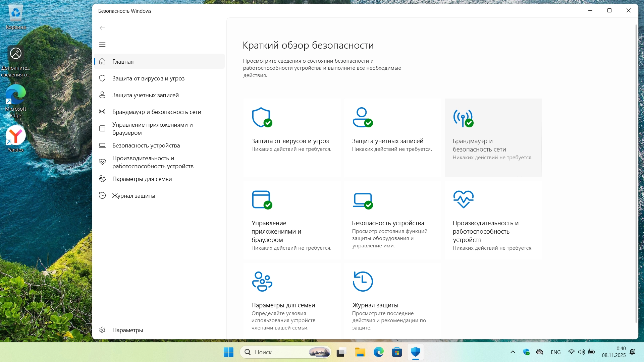
Task: Open protection history clock icon tile
Action: [x=363, y=282]
